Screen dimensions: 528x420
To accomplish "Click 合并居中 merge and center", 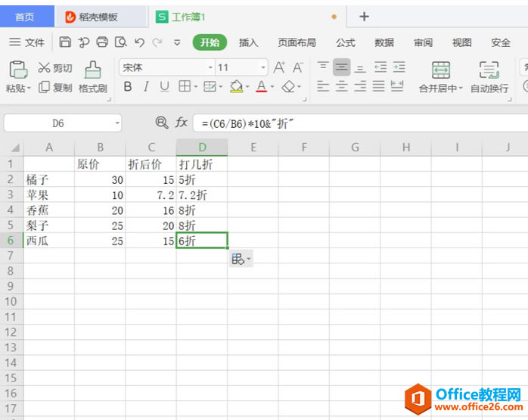I will 441,77.
